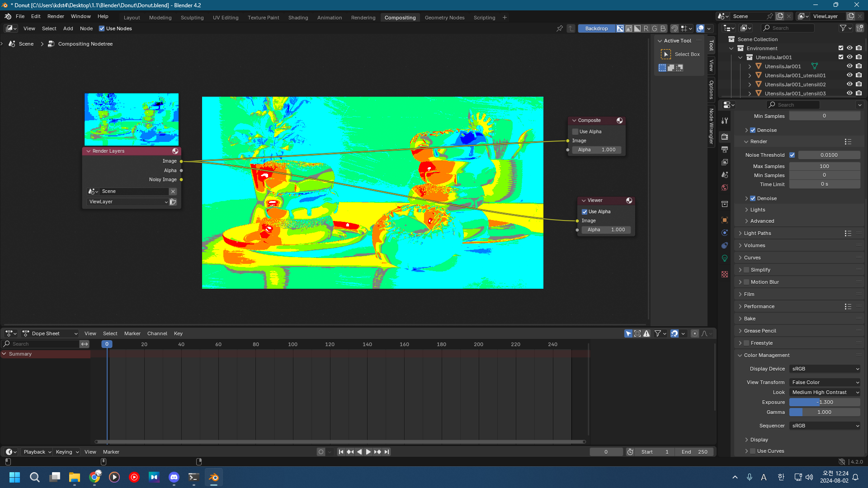Switch to the Shading workspace tab
This screenshot has height=488, width=868.
298,18
